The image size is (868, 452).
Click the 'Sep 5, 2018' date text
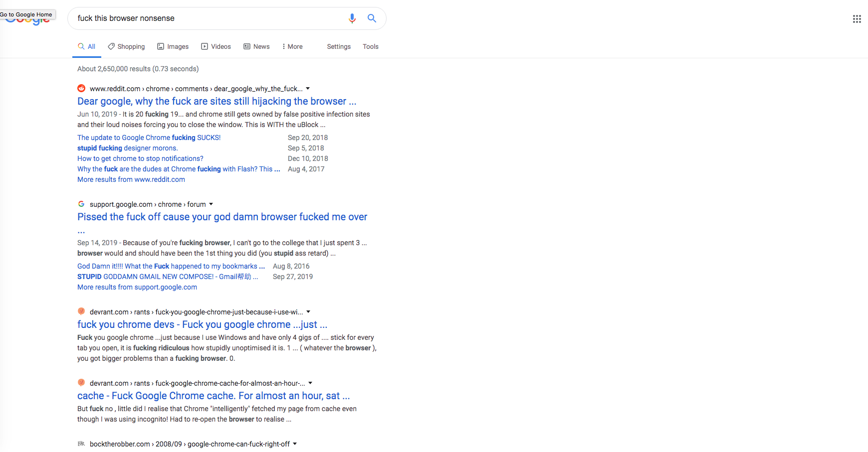(x=306, y=148)
